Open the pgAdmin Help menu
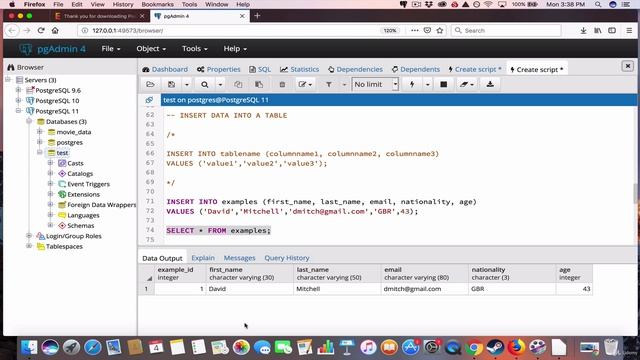The image size is (640, 360). click(235, 49)
